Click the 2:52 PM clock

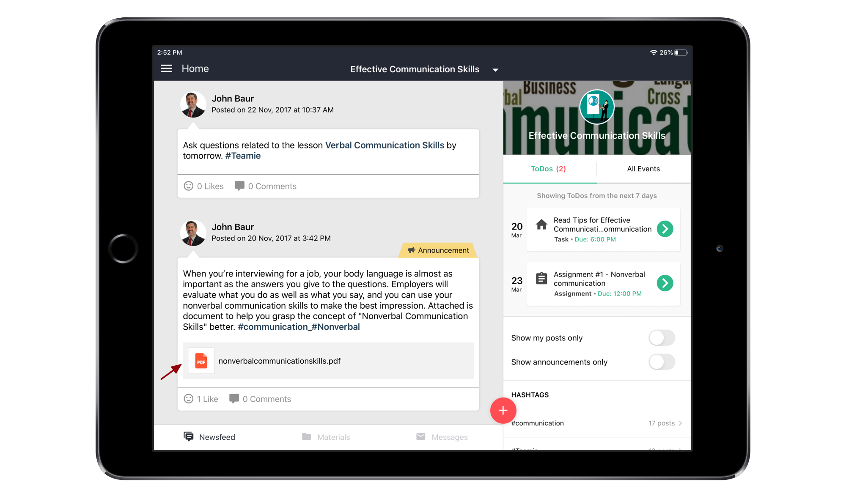[170, 52]
